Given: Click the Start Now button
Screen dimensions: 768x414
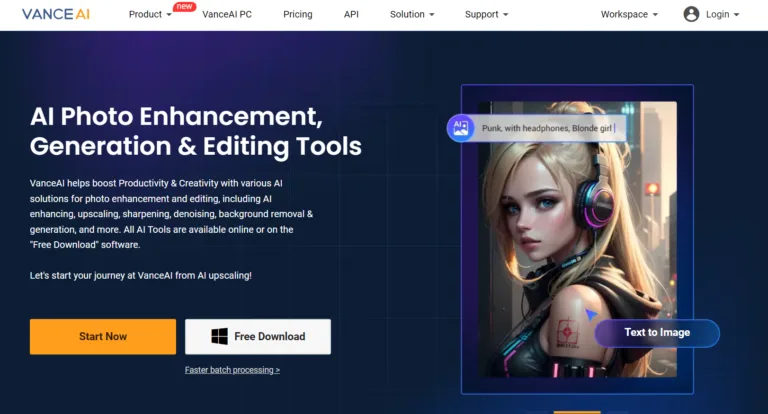Looking at the screenshot, I should (103, 337).
